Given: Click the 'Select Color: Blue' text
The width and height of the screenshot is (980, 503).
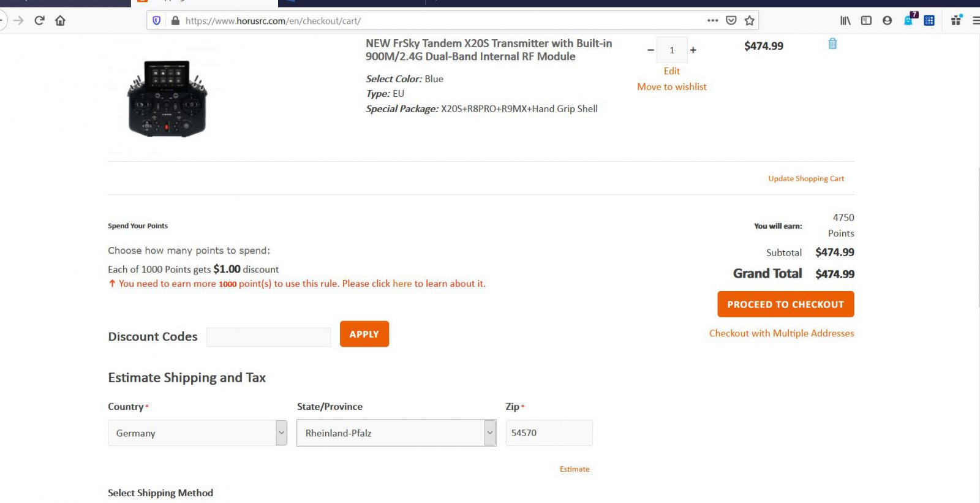Looking at the screenshot, I should click(x=404, y=79).
